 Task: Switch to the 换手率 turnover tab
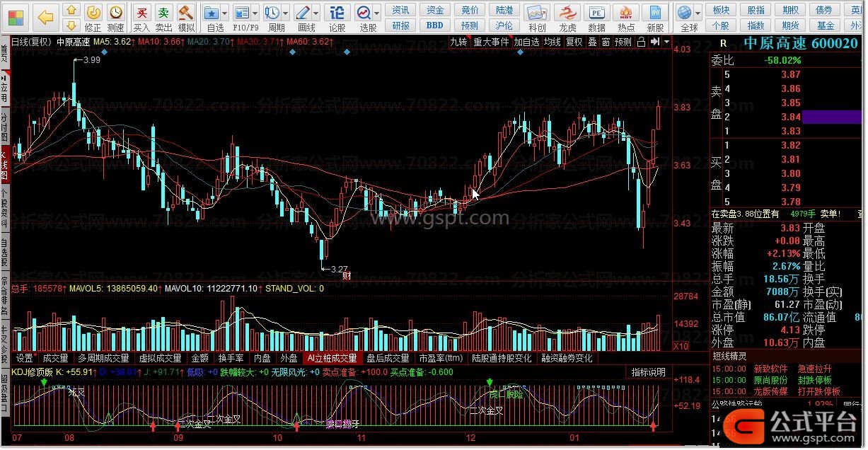[231, 358]
